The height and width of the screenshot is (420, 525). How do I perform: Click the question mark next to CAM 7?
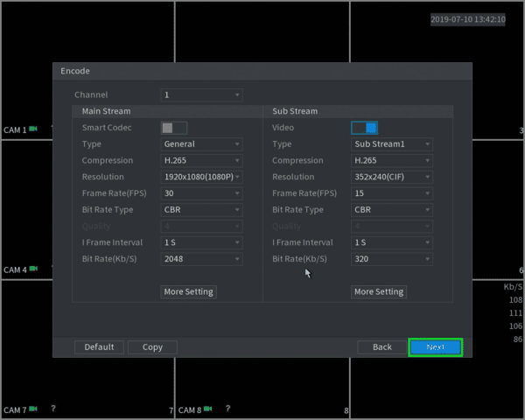click(x=53, y=409)
